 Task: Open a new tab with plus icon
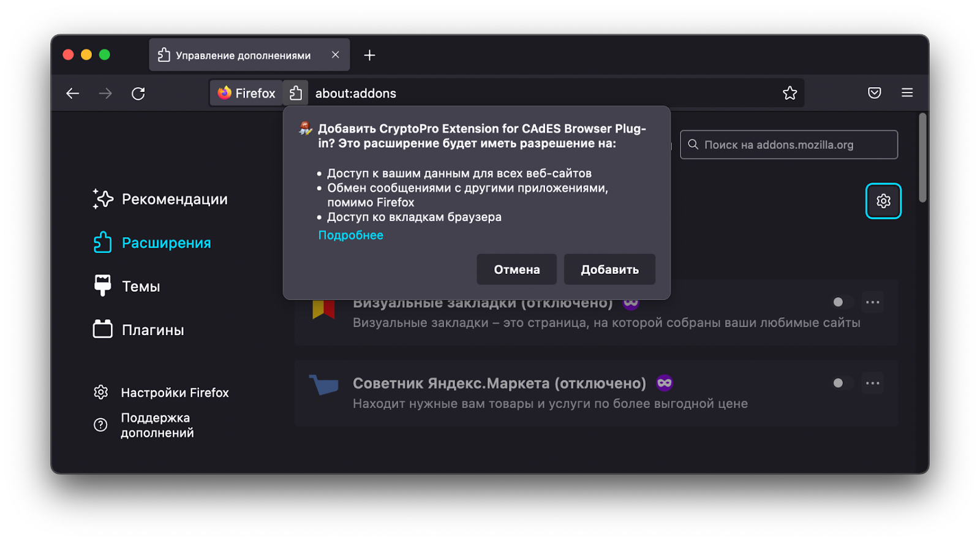(x=369, y=55)
